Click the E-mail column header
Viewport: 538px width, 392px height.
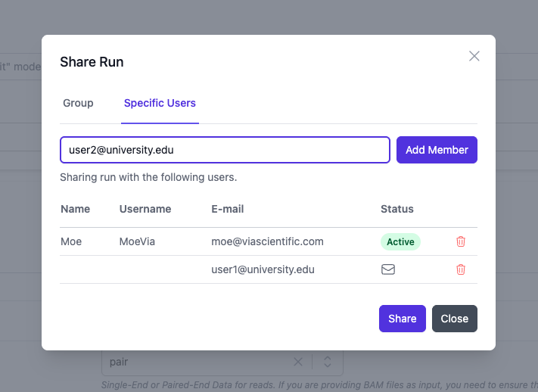(x=228, y=209)
